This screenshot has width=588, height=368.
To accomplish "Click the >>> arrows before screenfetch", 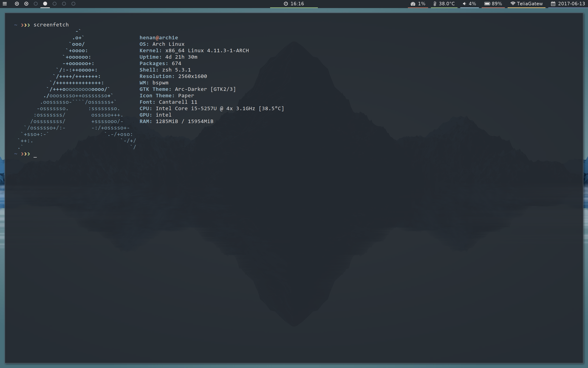I will pos(25,25).
